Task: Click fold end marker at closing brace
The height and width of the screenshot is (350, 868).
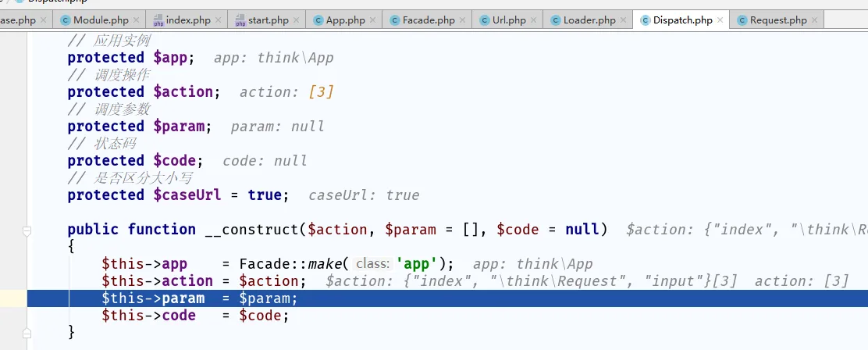Action: (x=27, y=332)
